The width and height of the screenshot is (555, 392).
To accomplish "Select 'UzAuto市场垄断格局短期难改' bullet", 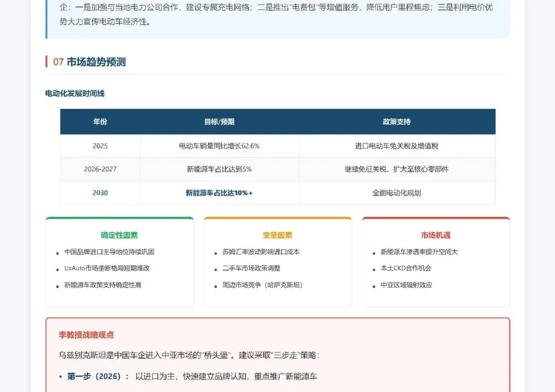I will pos(107,268).
